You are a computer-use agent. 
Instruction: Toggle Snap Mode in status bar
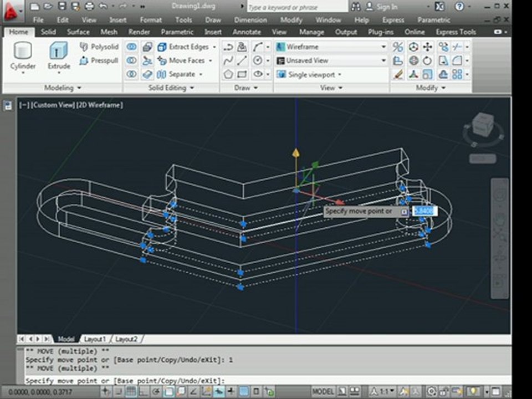119,392
